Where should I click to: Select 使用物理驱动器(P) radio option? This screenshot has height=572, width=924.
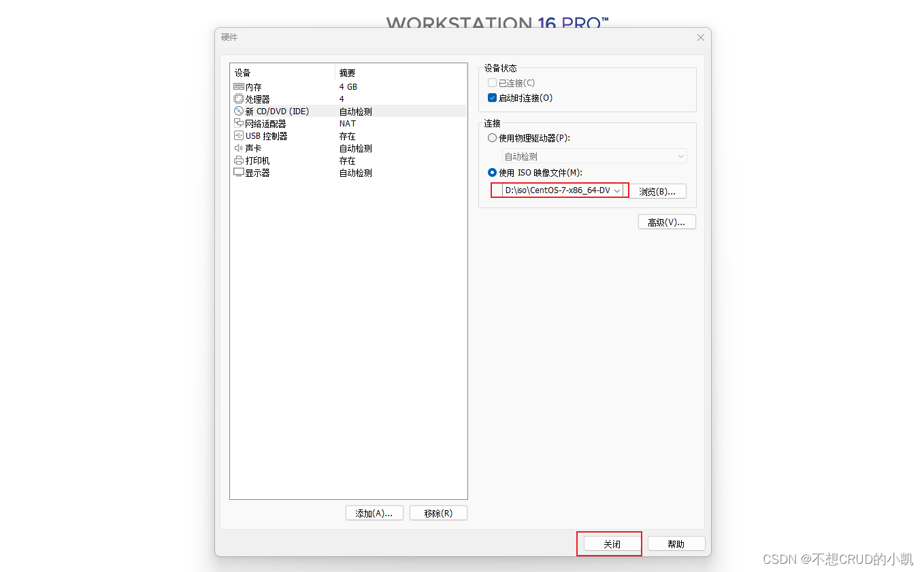click(492, 138)
